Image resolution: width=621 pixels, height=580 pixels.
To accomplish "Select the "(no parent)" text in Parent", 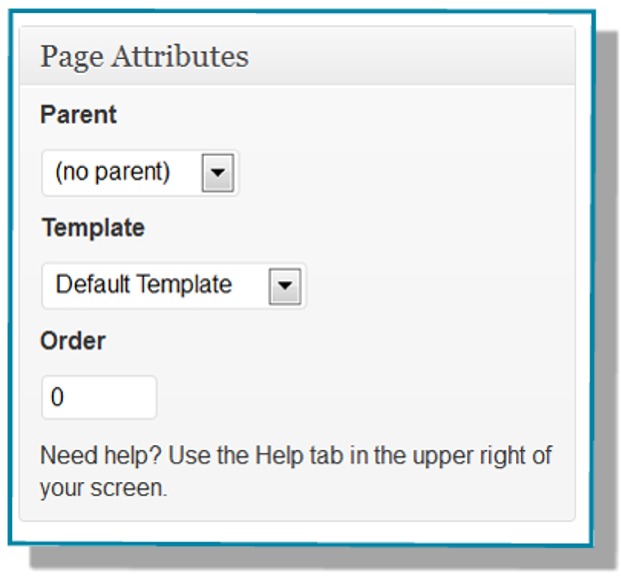I will (x=112, y=173).
